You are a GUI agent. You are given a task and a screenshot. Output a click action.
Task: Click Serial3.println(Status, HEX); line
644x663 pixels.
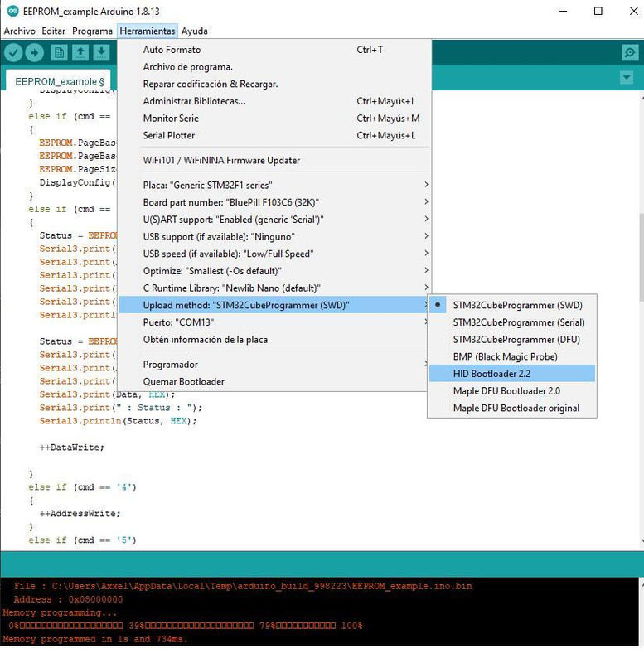click(118, 421)
